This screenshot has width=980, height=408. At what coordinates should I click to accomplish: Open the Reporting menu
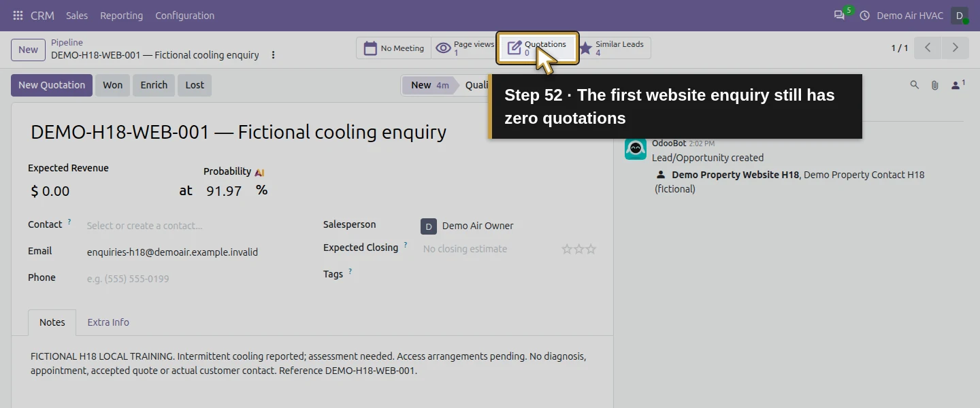coord(121,15)
